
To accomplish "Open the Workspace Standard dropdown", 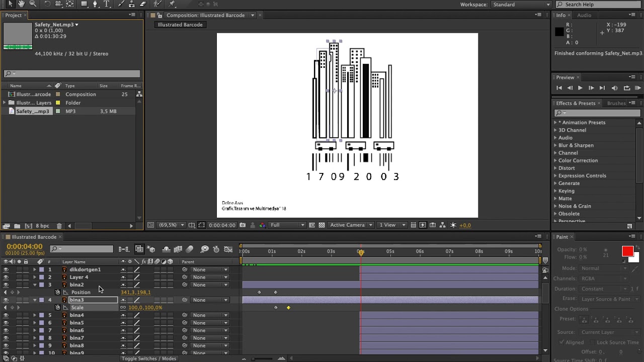I will [521, 5].
